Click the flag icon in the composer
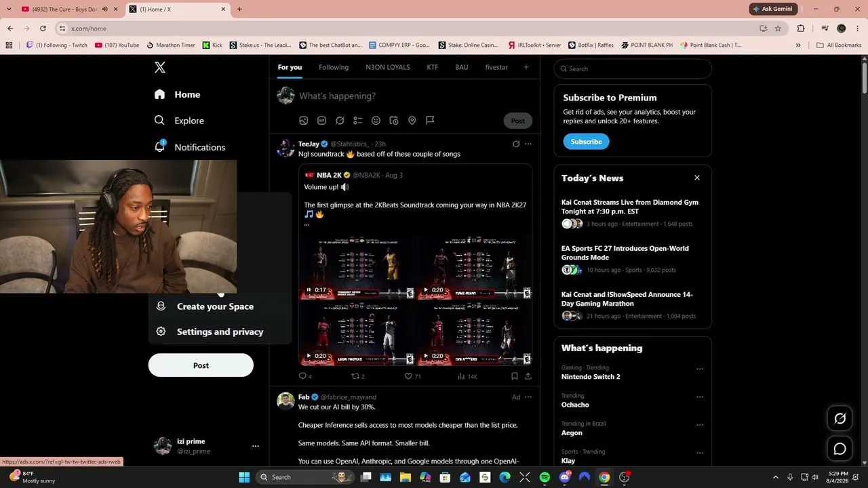This screenshot has height=488, width=868. point(430,121)
